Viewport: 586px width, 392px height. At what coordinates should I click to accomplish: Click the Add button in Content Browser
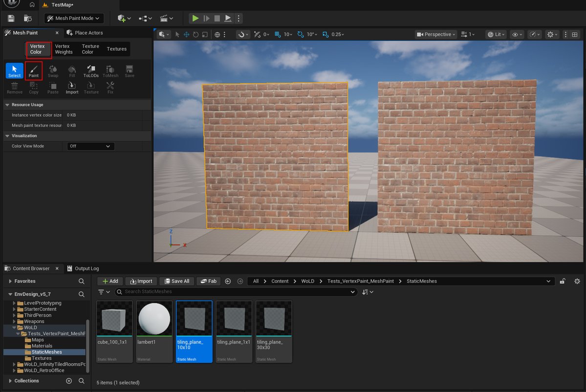point(110,282)
